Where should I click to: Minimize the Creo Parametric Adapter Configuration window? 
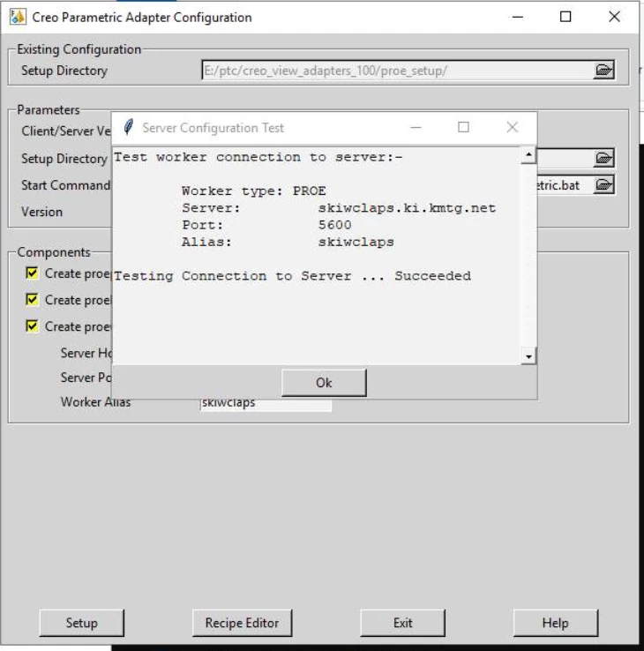(518, 17)
